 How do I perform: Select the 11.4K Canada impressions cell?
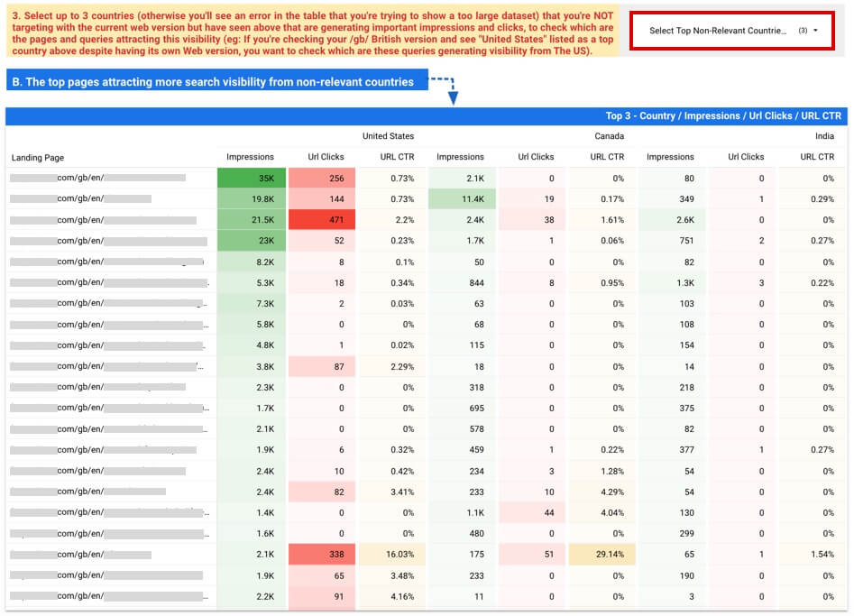462,198
